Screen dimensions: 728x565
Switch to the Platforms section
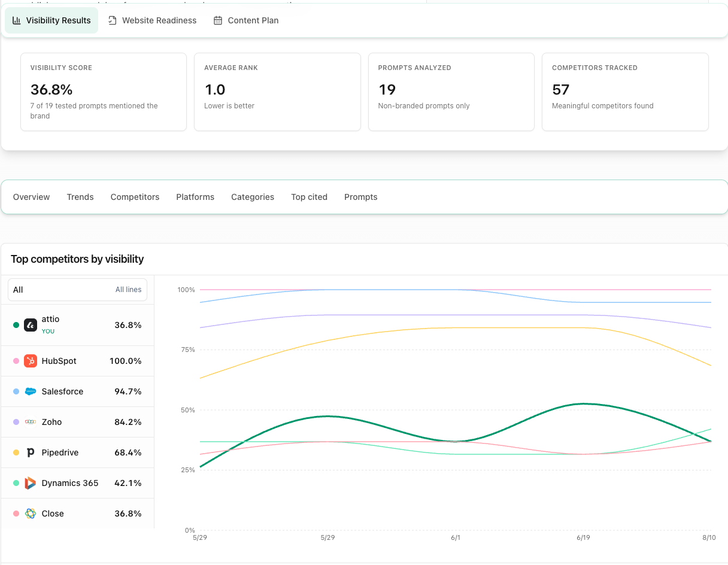[x=195, y=197]
